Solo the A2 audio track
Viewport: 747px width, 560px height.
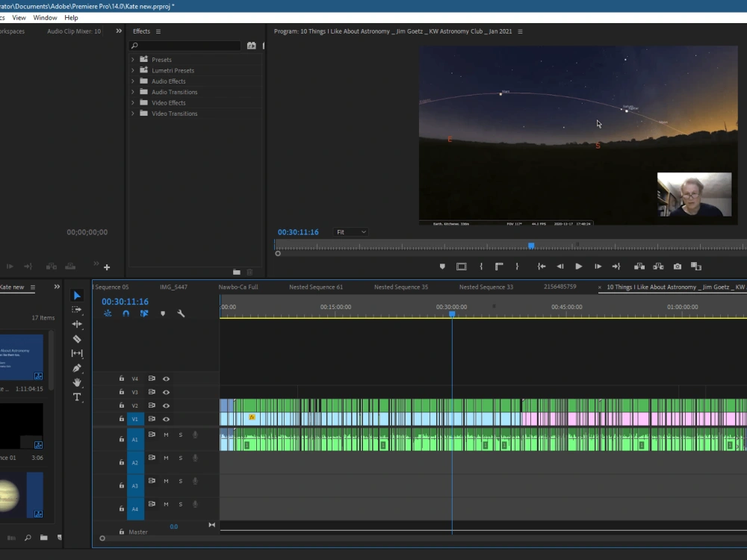point(181,458)
